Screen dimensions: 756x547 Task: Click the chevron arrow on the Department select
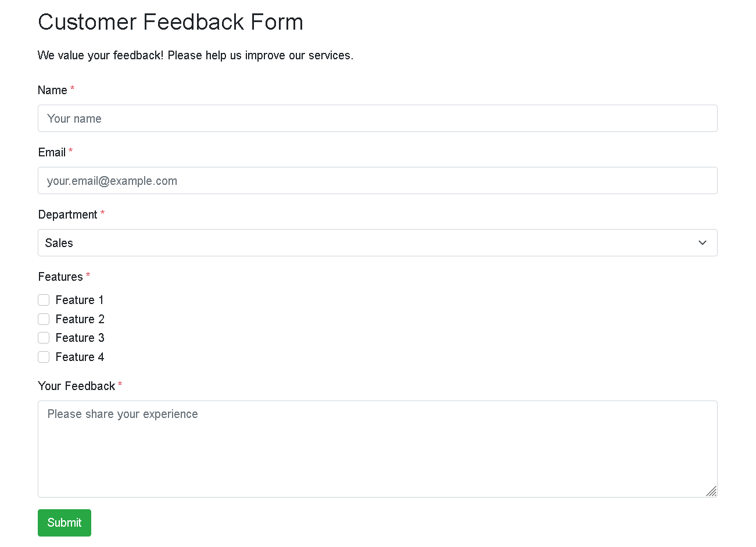point(702,243)
